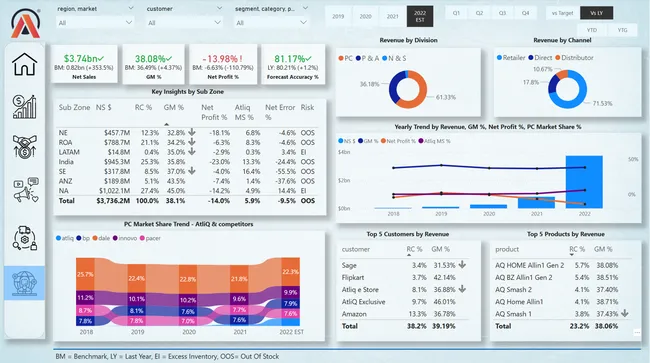Select the YTG period button
This screenshot has height=363, width=650.
622,30
